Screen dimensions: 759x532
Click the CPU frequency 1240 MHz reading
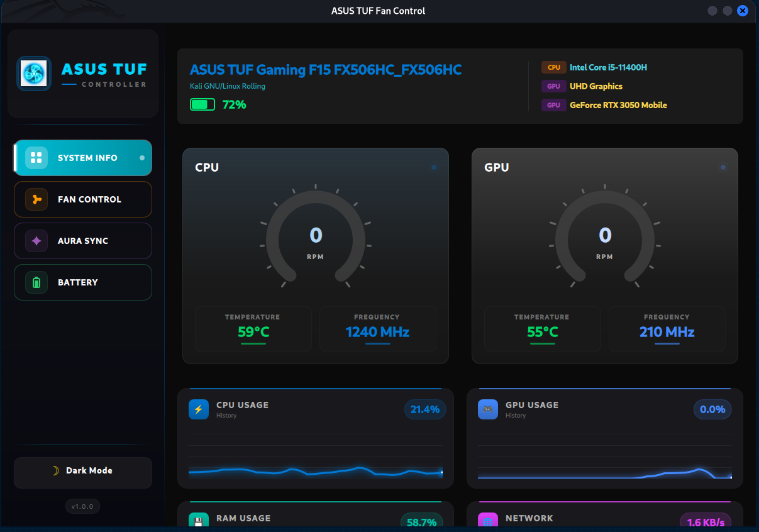[x=377, y=332]
